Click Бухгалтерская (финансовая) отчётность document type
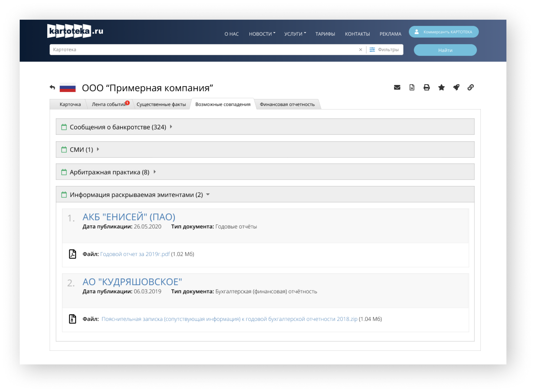534x392 pixels. (x=266, y=292)
